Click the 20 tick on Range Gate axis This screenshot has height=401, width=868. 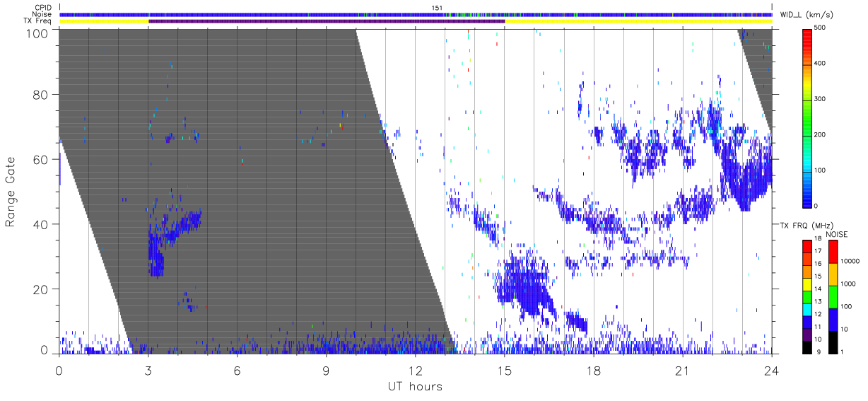point(42,289)
